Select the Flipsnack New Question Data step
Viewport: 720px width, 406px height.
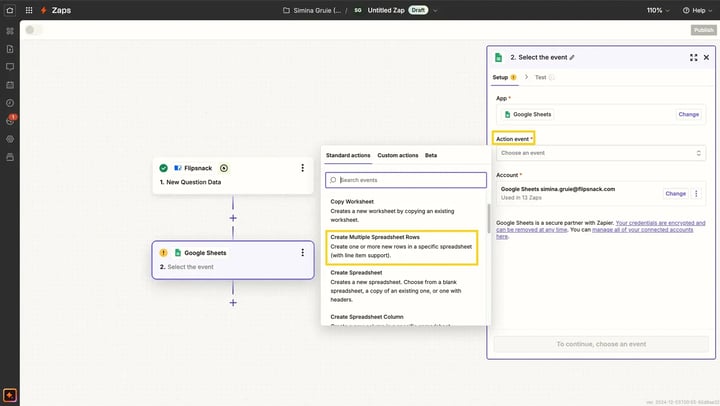click(233, 175)
